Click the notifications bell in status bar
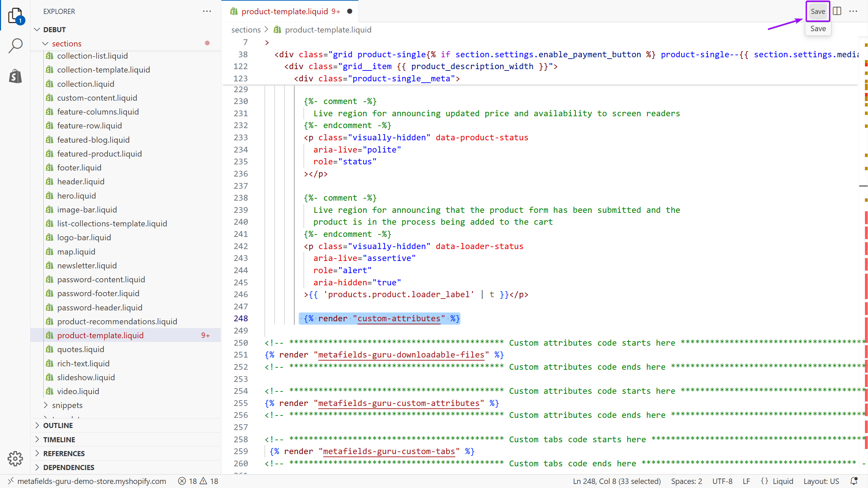This screenshot has height=488, width=868. click(x=854, y=481)
